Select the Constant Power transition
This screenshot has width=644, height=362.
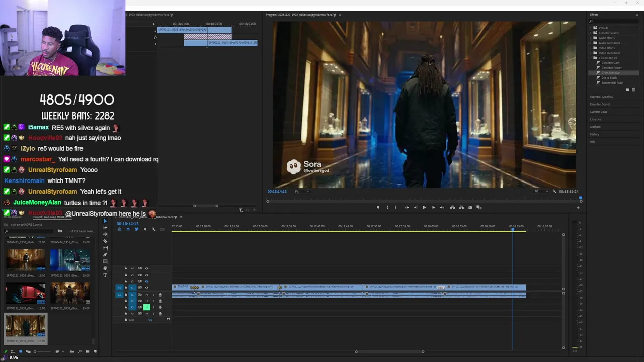(611, 68)
